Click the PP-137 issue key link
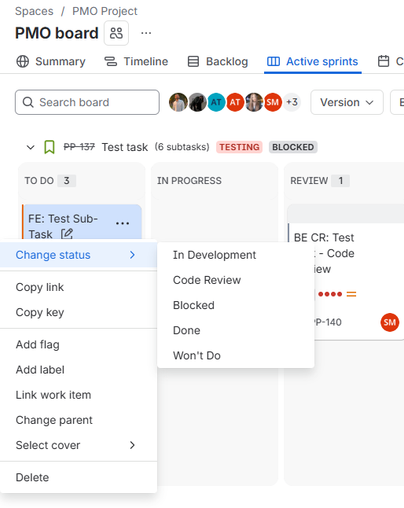This screenshot has height=508, width=404. click(79, 147)
